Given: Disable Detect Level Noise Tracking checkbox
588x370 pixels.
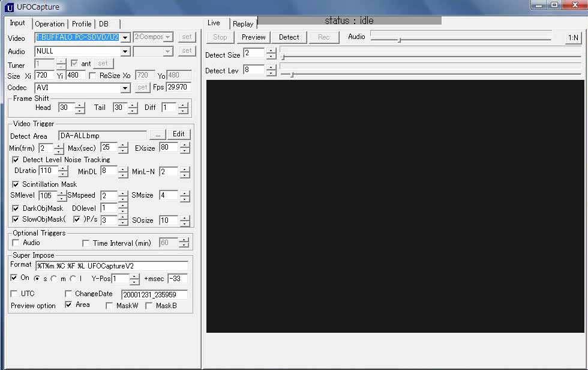Looking at the screenshot, I should tap(16, 160).
